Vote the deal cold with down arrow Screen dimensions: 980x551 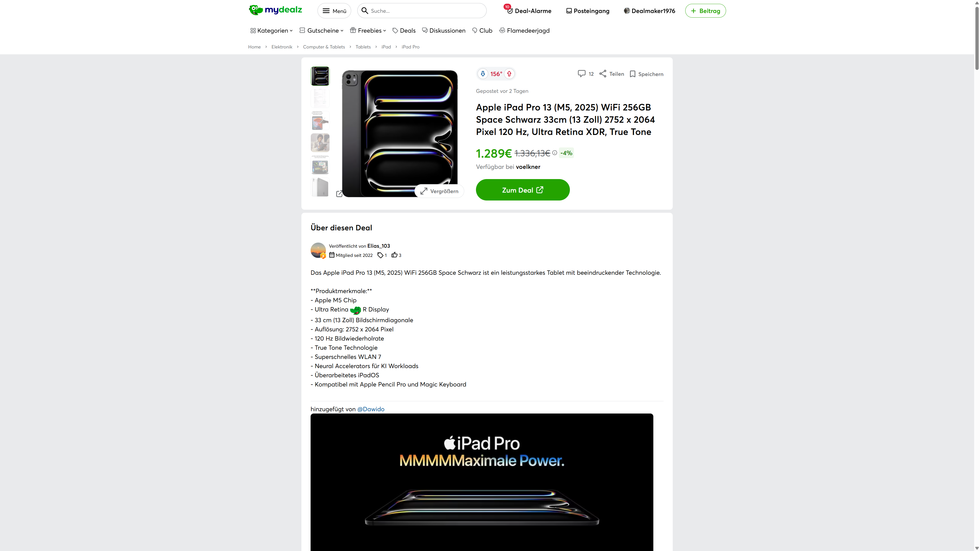[x=483, y=74]
